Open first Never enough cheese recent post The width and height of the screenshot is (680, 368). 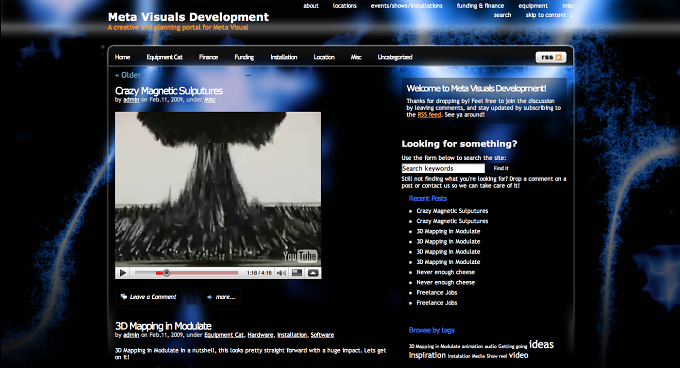click(445, 272)
